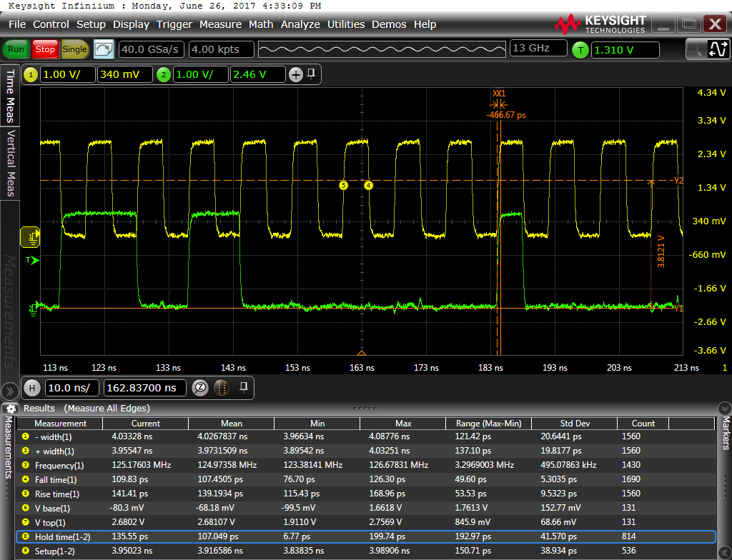The height and width of the screenshot is (560, 732).
Task: Open the Utilities menu
Action: coord(345,24)
